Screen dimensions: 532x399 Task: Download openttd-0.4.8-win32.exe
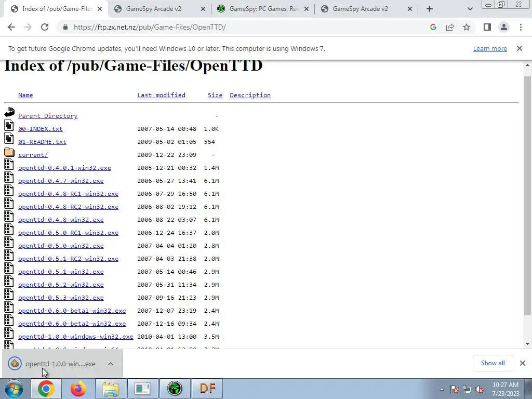click(61, 220)
